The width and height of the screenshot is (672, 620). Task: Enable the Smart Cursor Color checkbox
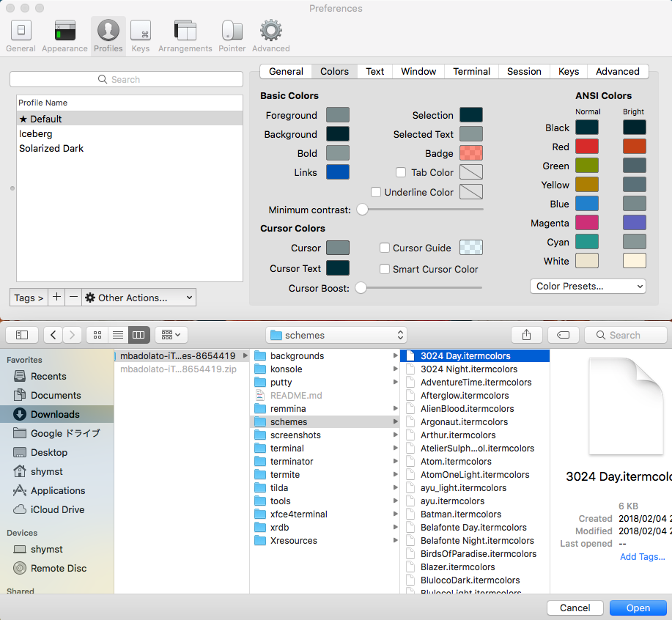coord(385,269)
